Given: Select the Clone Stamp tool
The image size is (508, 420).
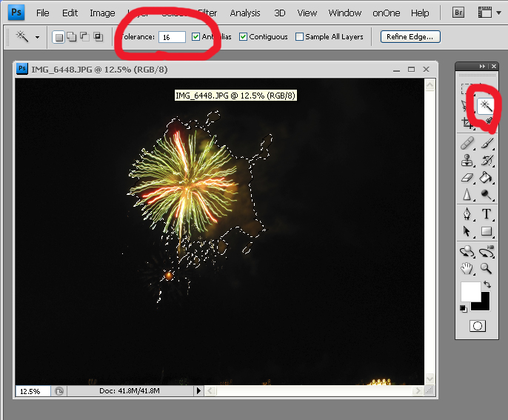Looking at the screenshot, I should [467, 160].
